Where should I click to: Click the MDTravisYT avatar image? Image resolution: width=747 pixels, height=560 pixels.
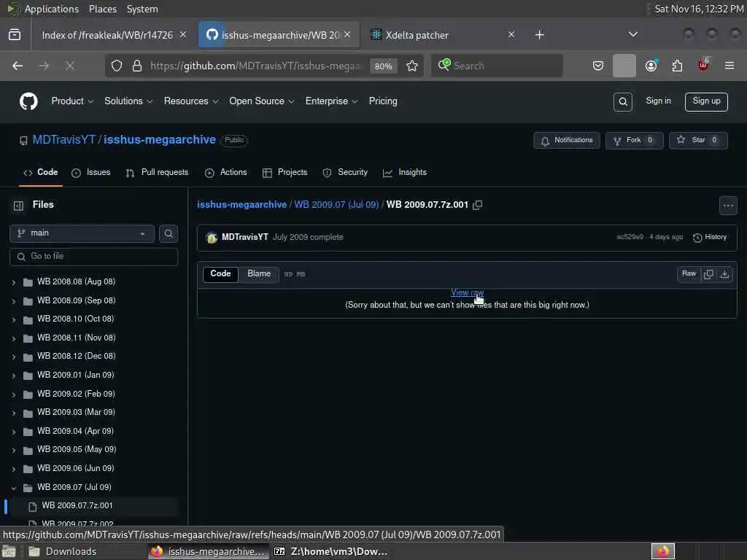point(212,237)
